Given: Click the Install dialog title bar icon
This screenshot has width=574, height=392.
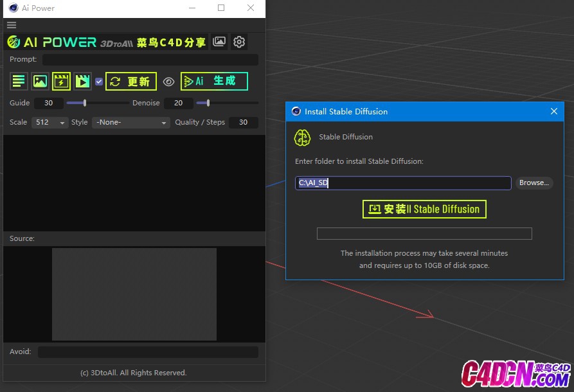Looking at the screenshot, I should click(x=296, y=111).
